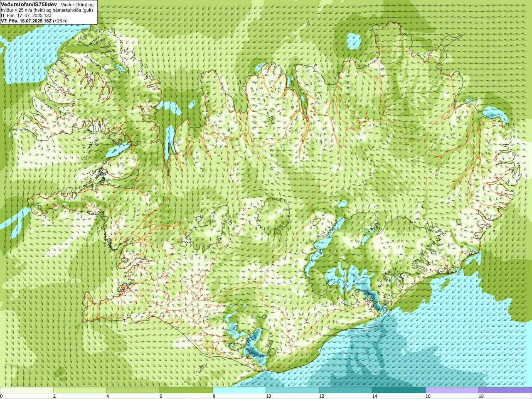Click the 8–10 m/s light cyan legend swatch
This screenshot has width=532, height=399.
coord(239,390)
